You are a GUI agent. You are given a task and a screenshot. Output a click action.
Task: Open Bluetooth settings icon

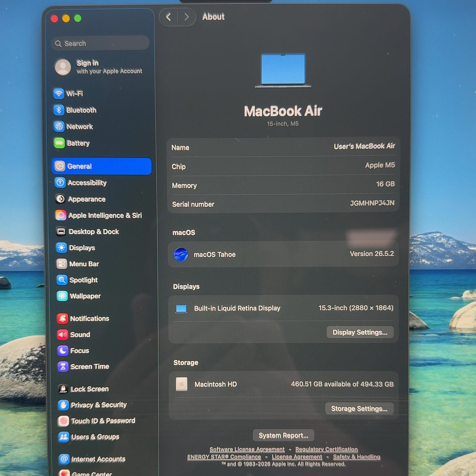59,110
